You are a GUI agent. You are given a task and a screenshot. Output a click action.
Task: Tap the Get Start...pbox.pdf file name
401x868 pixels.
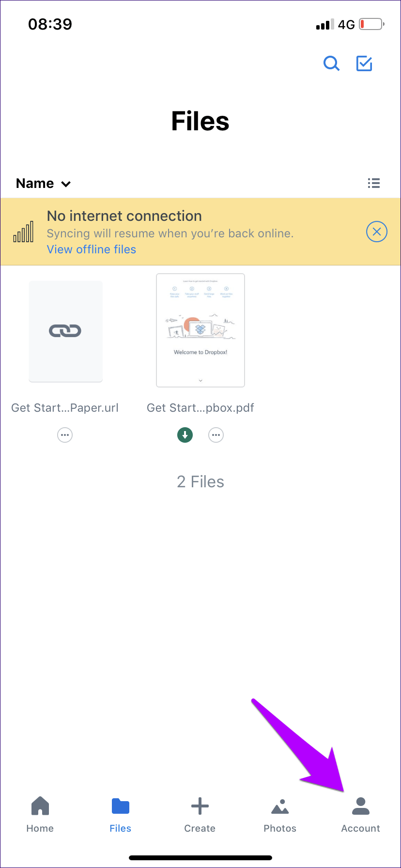pyautogui.click(x=200, y=408)
